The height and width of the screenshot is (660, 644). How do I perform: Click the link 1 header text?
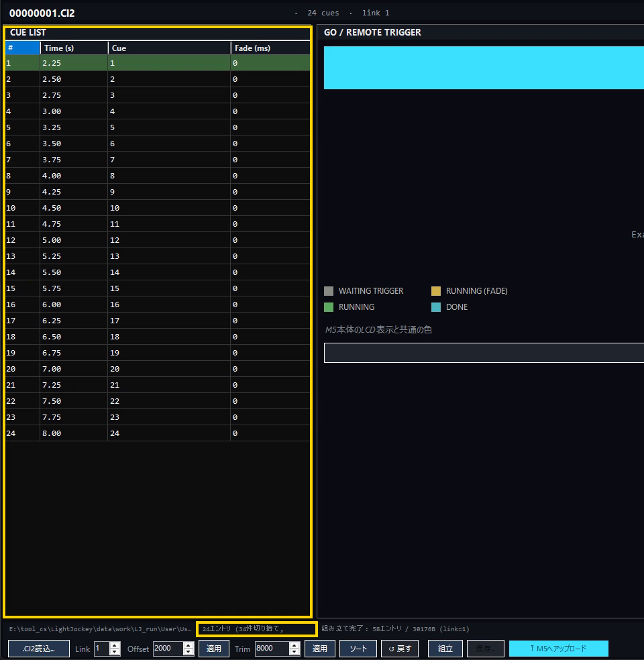pyautogui.click(x=376, y=13)
